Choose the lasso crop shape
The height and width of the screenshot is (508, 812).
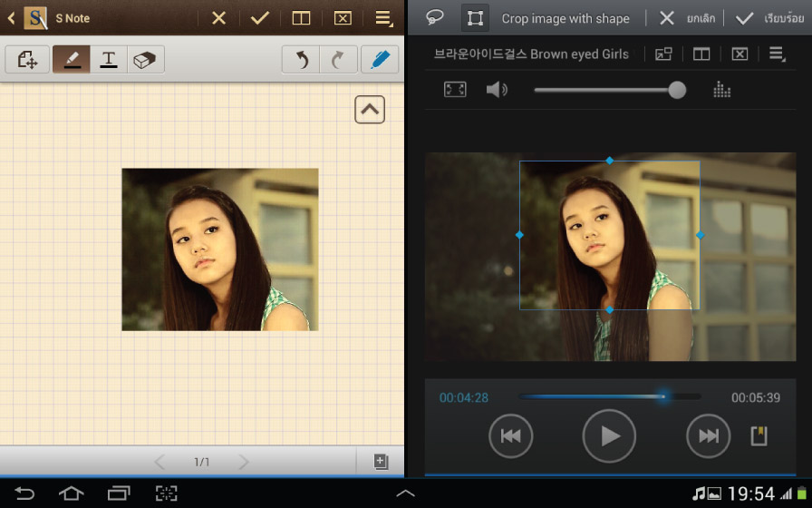(x=434, y=18)
